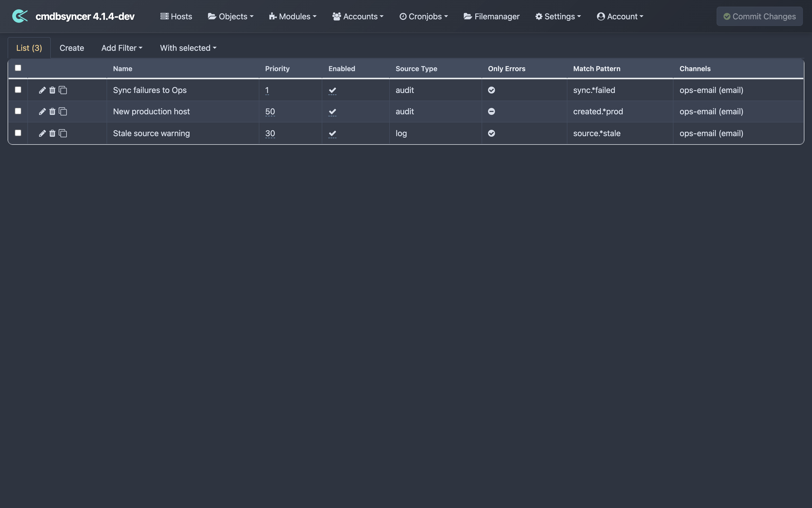Click the sync.*failed match pattern

pos(594,90)
